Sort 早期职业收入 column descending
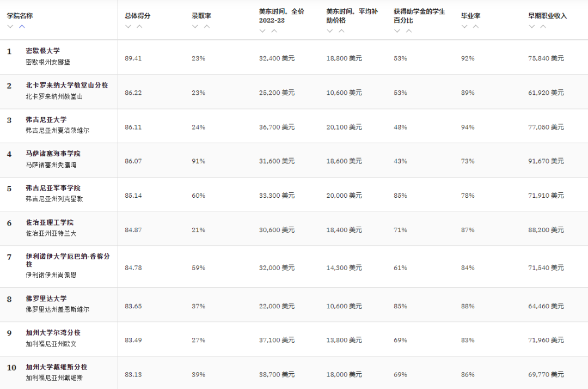Screen dimensions: 588x389 pyautogui.click(x=531, y=26)
